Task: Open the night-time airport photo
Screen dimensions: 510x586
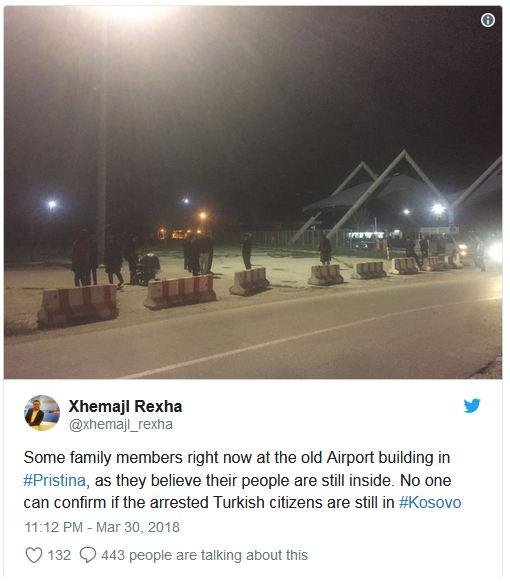Action: pyautogui.click(x=253, y=192)
